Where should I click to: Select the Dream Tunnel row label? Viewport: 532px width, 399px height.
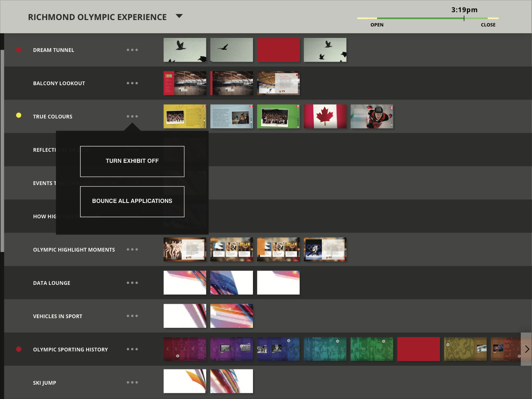54,50
